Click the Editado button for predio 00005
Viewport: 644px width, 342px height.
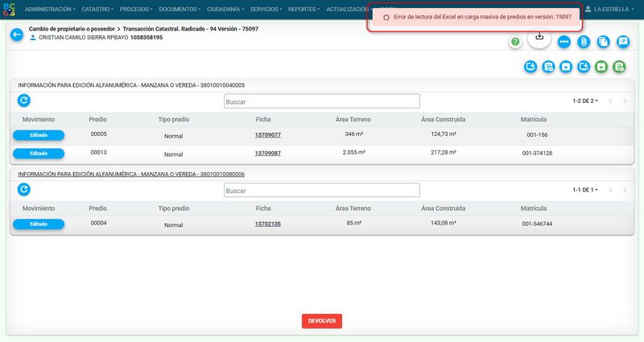(39, 135)
